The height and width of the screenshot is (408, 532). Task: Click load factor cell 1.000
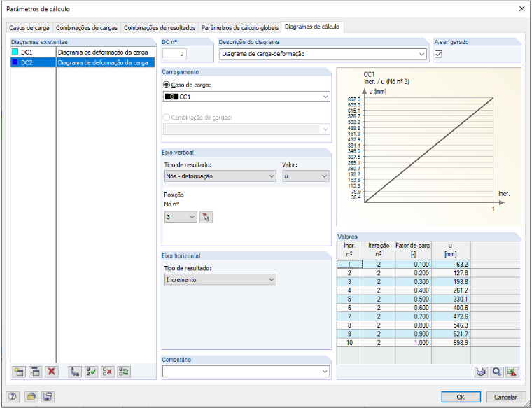pyautogui.click(x=413, y=342)
